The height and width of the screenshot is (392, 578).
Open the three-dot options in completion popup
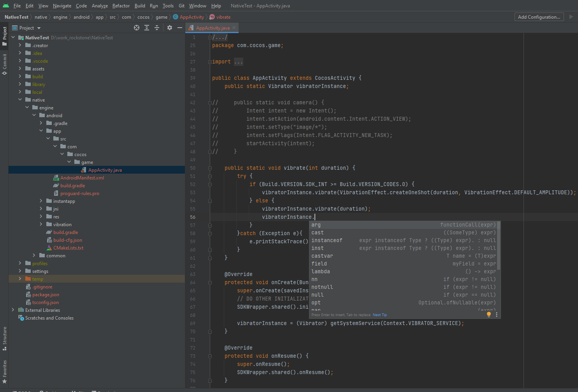[497, 315]
